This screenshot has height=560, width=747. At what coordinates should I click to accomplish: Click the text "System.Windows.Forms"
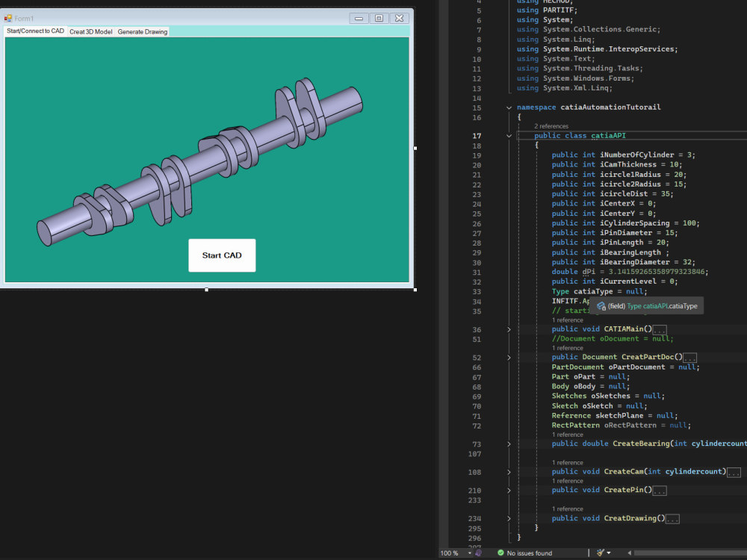pyautogui.click(x=587, y=78)
